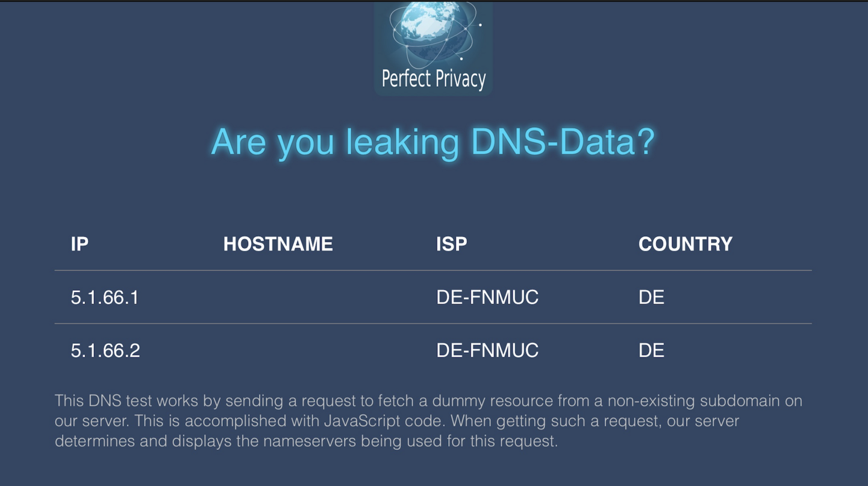Screen dimensions: 868x486
Task: Select the IP column header
Action: pyautogui.click(x=80, y=244)
